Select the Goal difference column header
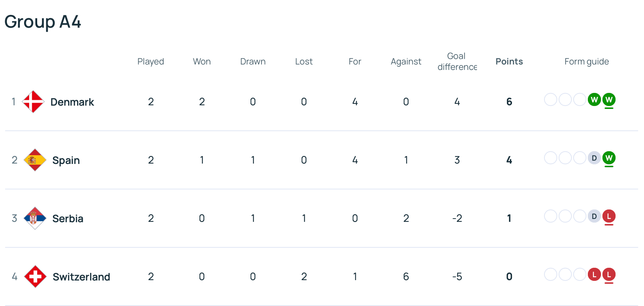Viewport: 644px width, 306px height. [457, 62]
